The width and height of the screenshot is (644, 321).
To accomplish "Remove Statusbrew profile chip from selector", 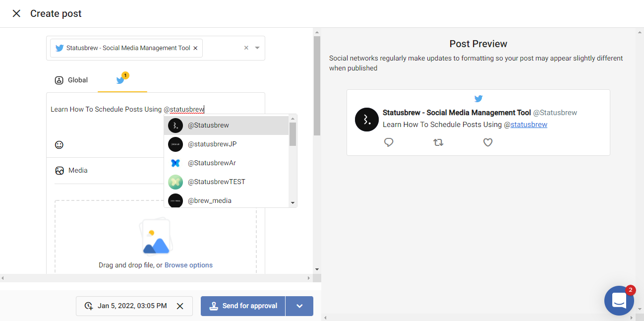I will [x=195, y=48].
